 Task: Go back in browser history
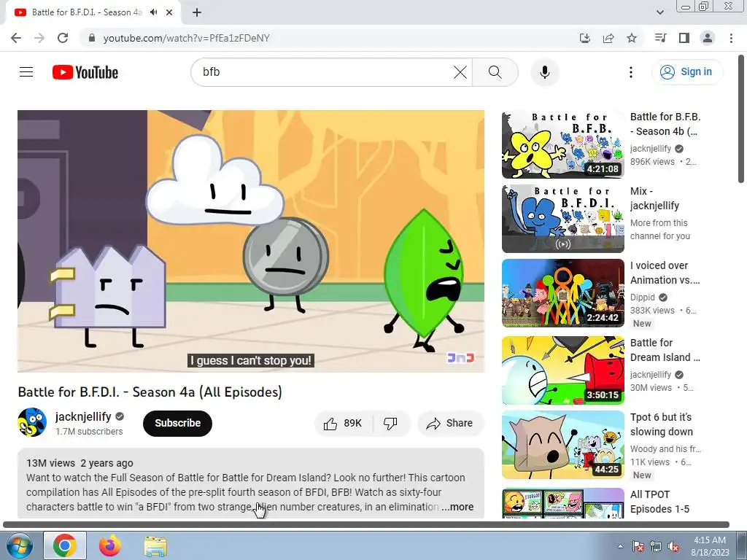click(x=16, y=38)
